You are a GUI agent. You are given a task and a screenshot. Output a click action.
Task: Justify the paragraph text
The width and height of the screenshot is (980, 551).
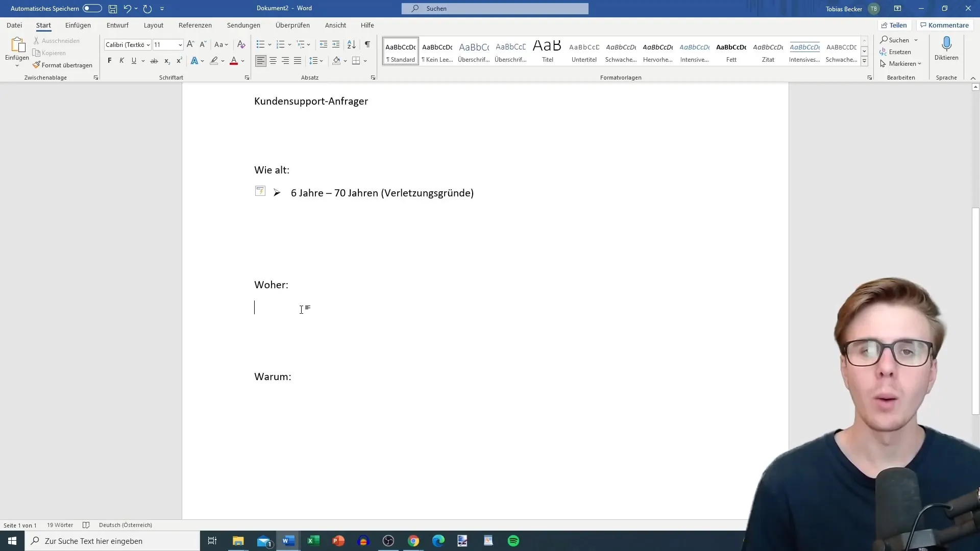coord(298,61)
